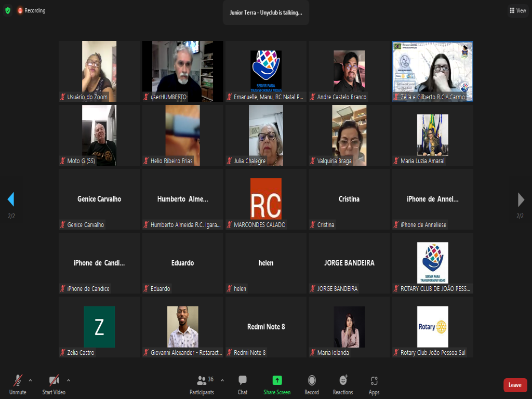Open the Apps panel
Image resolution: width=532 pixels, height=399 pixels.
pyautogui.click(x=374, y=384)
